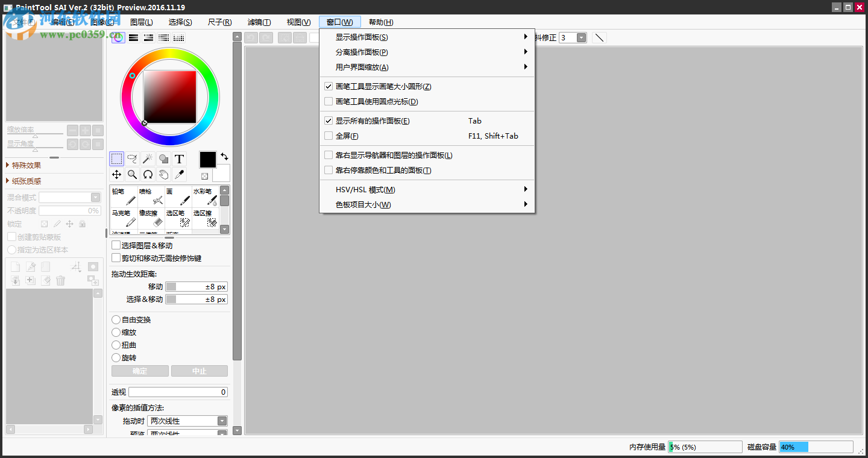Select the rectangular selection tool
Viewport: 868px width, 458px height.
click(117, 158)
